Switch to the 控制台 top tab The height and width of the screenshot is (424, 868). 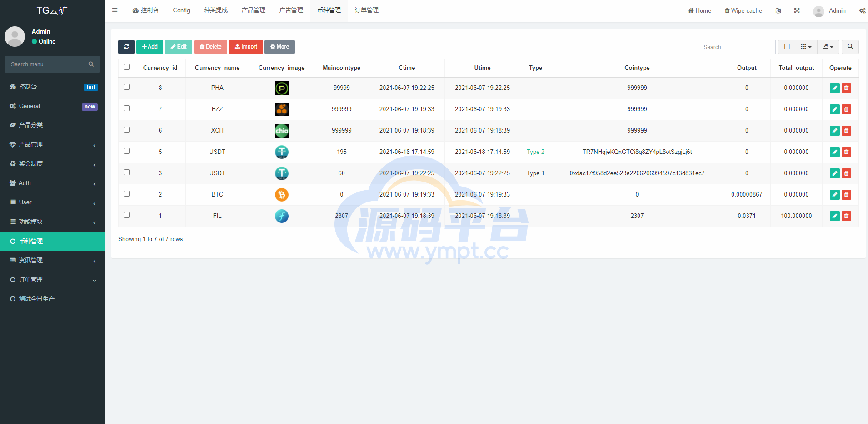coord(145,10)
